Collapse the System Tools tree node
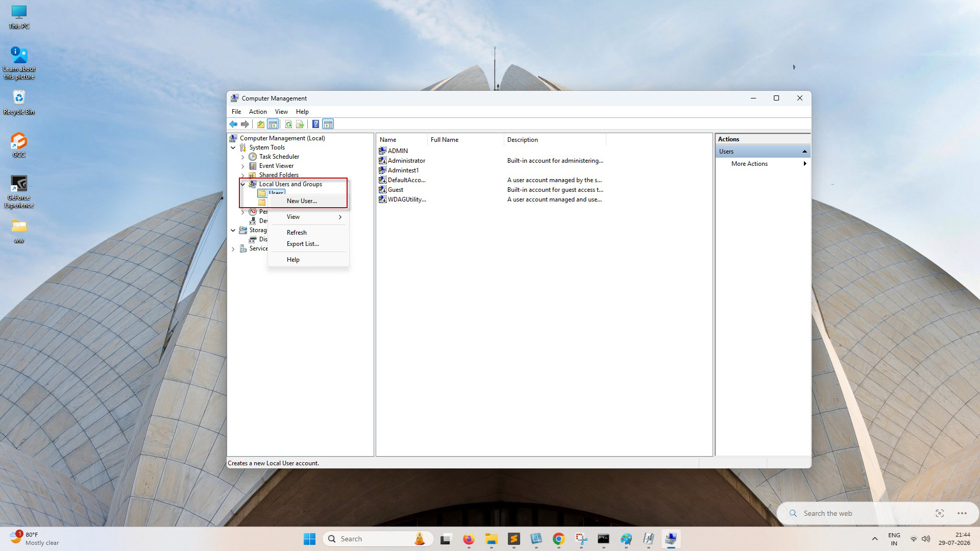 pyautogui.click(x=233, y=147)
